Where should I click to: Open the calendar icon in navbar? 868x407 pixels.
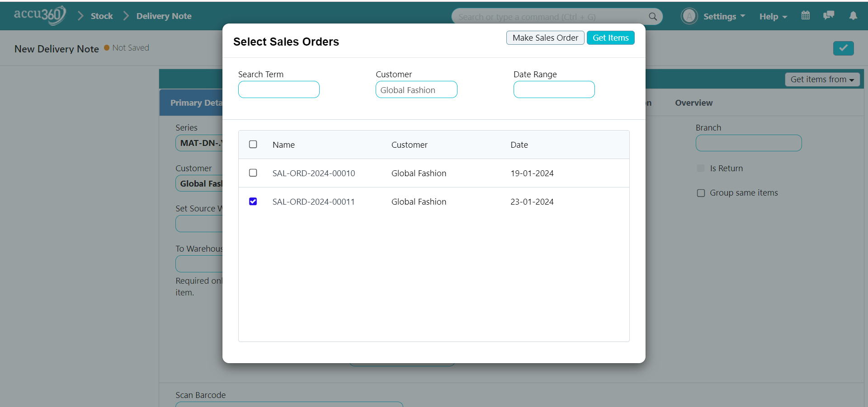pyautogui.click(x=805, y=15)
